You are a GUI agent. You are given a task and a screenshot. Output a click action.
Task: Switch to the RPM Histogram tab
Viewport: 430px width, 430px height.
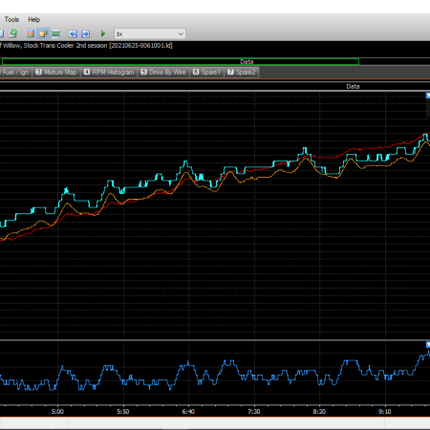tap(109, 72)
